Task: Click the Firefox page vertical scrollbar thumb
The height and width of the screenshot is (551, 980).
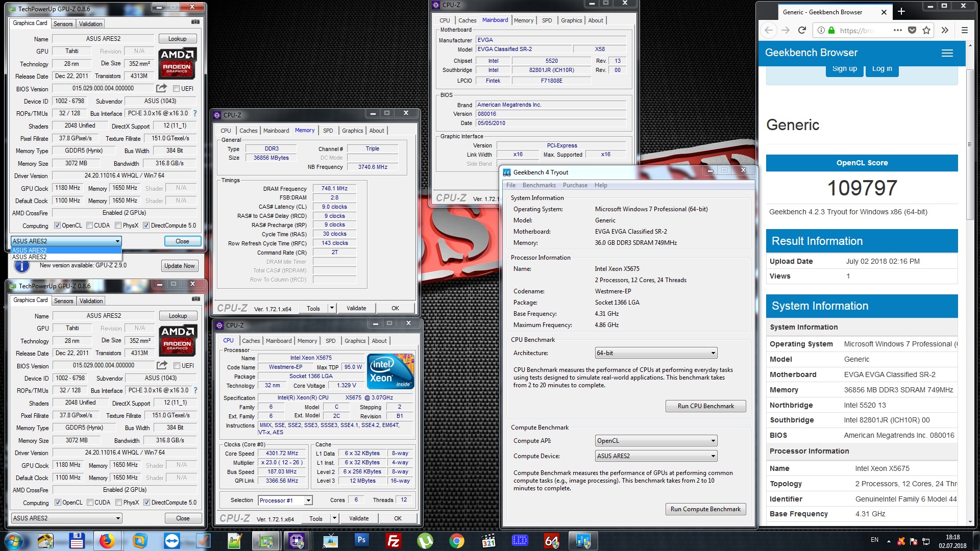Action: 970,145
